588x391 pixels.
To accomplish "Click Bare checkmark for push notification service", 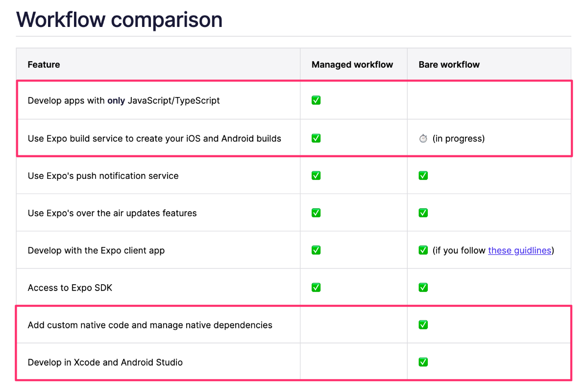I will tap(423, 175).
